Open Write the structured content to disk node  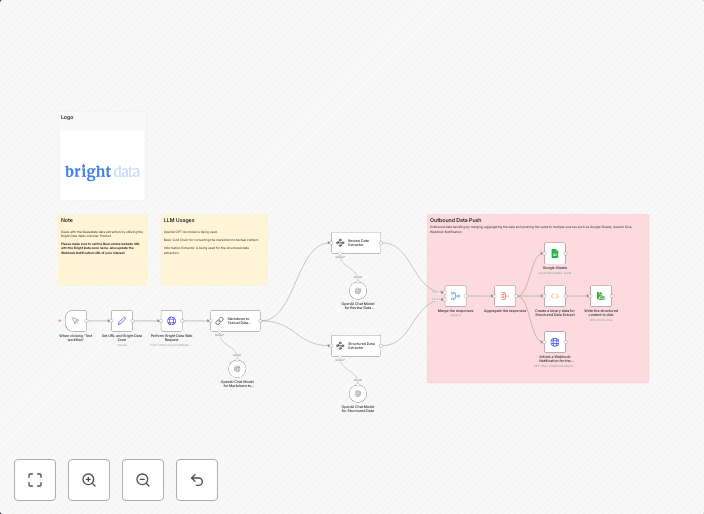(x=601, y=296)
